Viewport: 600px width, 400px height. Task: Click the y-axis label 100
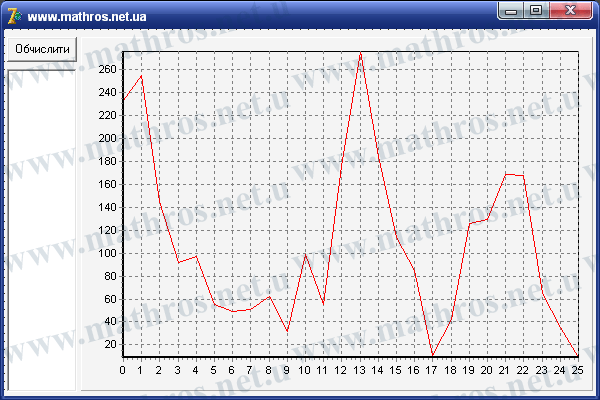(x=107, y=253)
